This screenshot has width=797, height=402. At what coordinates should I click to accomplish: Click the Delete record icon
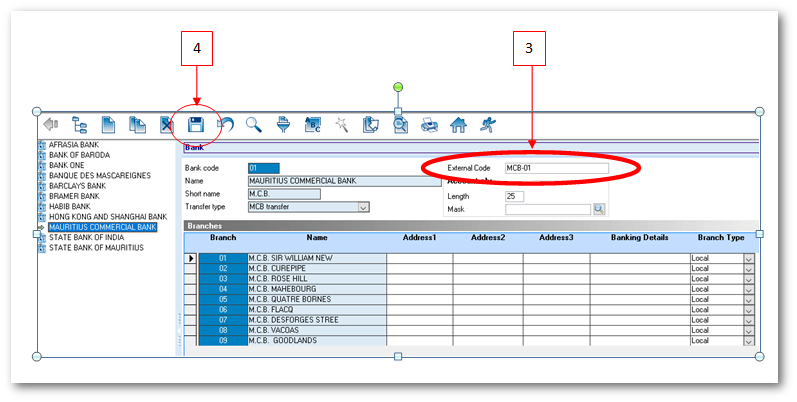[167, 125]
